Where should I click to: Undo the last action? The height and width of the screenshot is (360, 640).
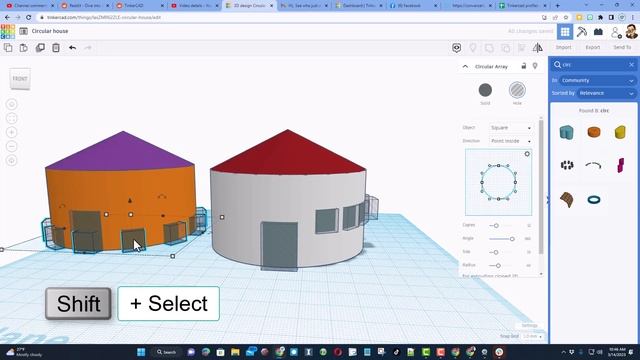[72, 48]
